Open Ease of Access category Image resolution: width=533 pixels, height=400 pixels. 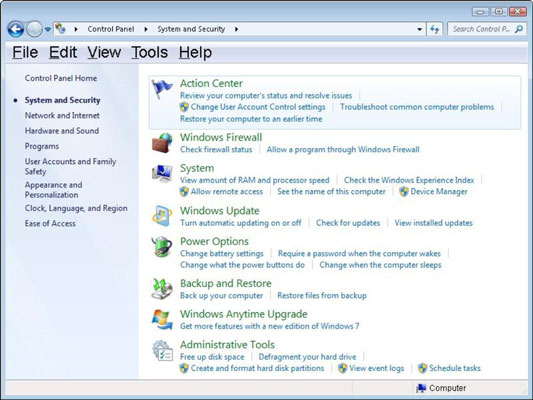[50, 224]
